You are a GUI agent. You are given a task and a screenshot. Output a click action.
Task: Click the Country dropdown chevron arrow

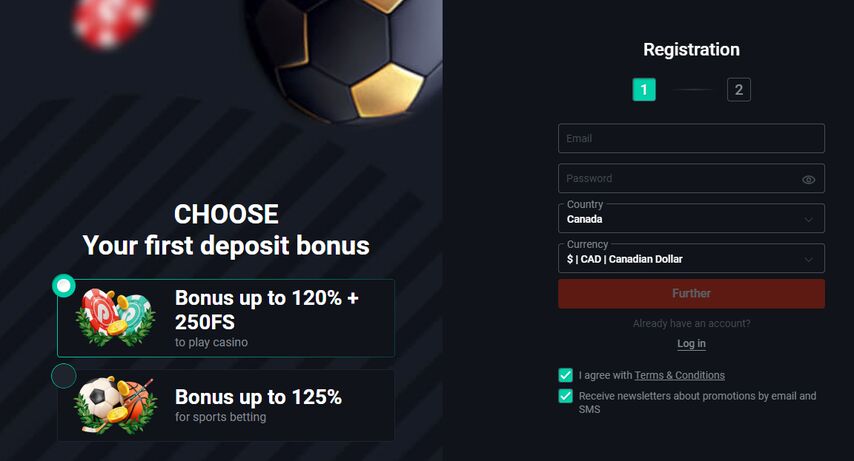[808, 220]
